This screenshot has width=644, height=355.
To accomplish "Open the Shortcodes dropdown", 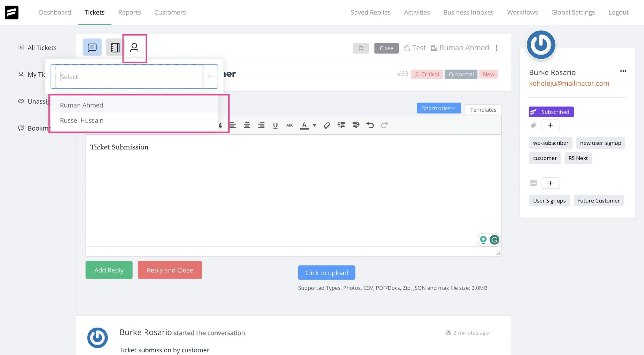I will pyautogui.click(x=438, y=108).
